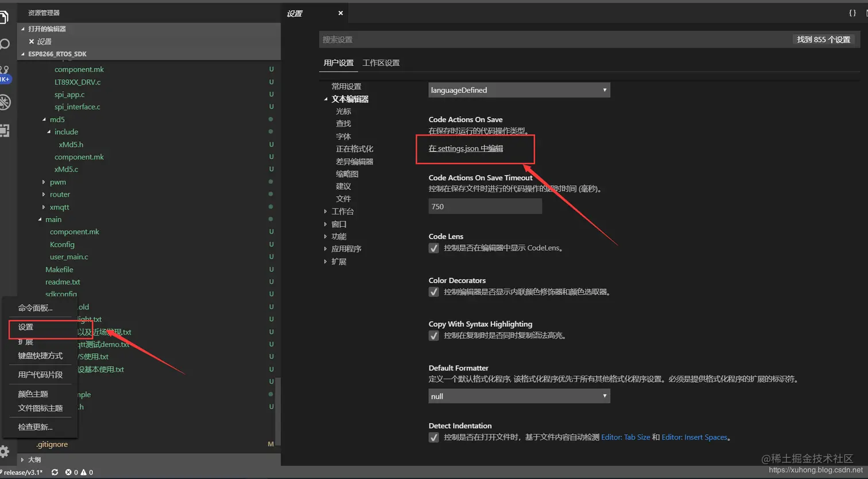Open the Debug view icon
This screenshot has width=868, height=479.
[5, 103]
